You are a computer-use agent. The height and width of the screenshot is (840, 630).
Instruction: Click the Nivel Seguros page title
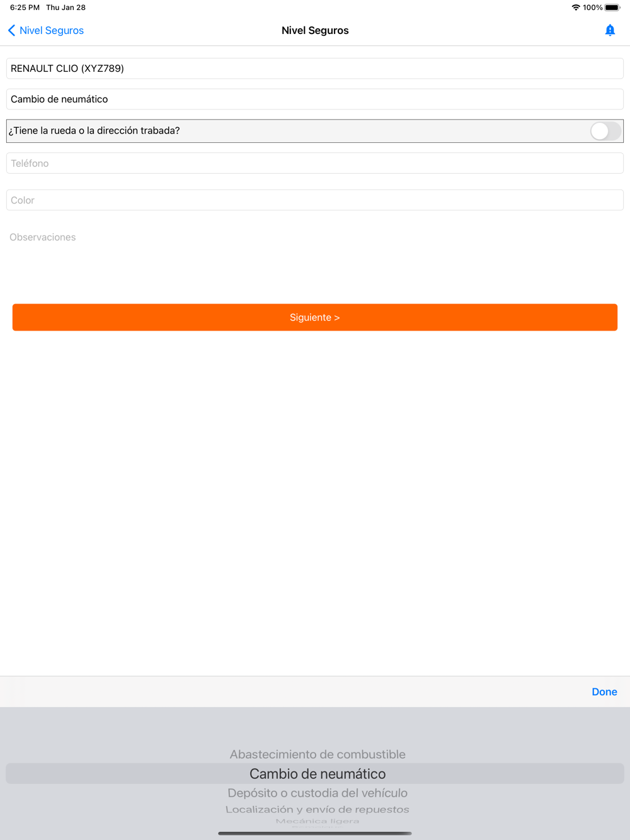pyautogui.click(x=315, y=30)
